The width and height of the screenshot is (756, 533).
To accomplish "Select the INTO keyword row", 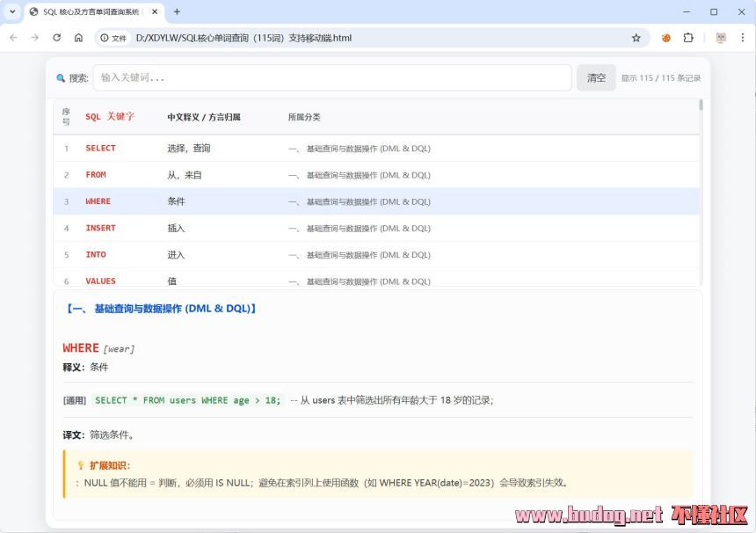I will tap(376, 254).
